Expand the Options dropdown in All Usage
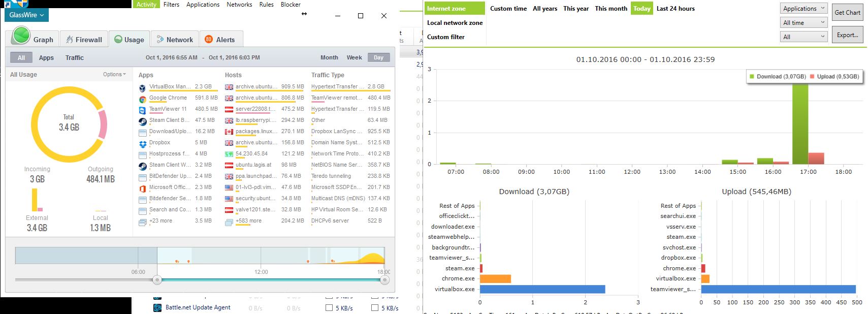This screenshot has width=868, height=314. (114, 74)
